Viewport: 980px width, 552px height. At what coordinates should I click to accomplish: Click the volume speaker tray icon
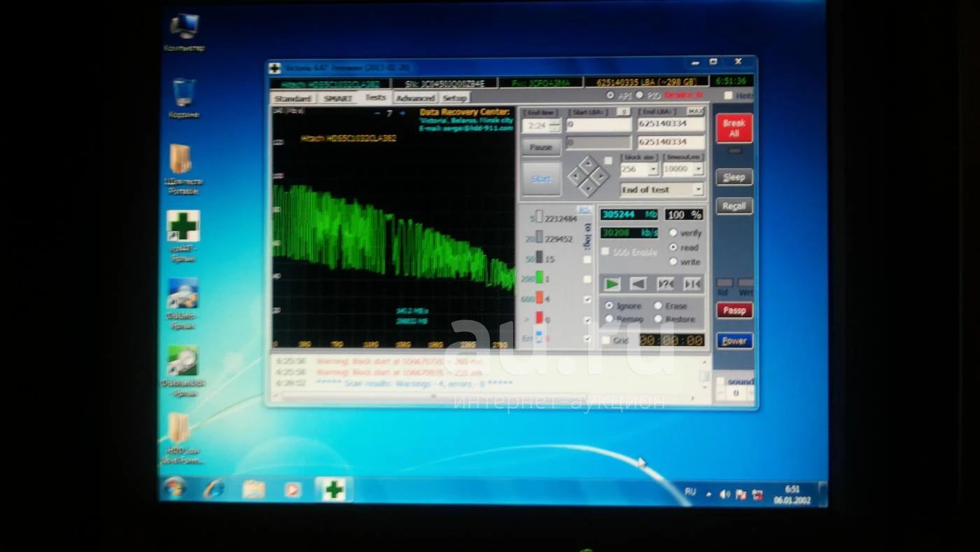[x=724, y=494]
